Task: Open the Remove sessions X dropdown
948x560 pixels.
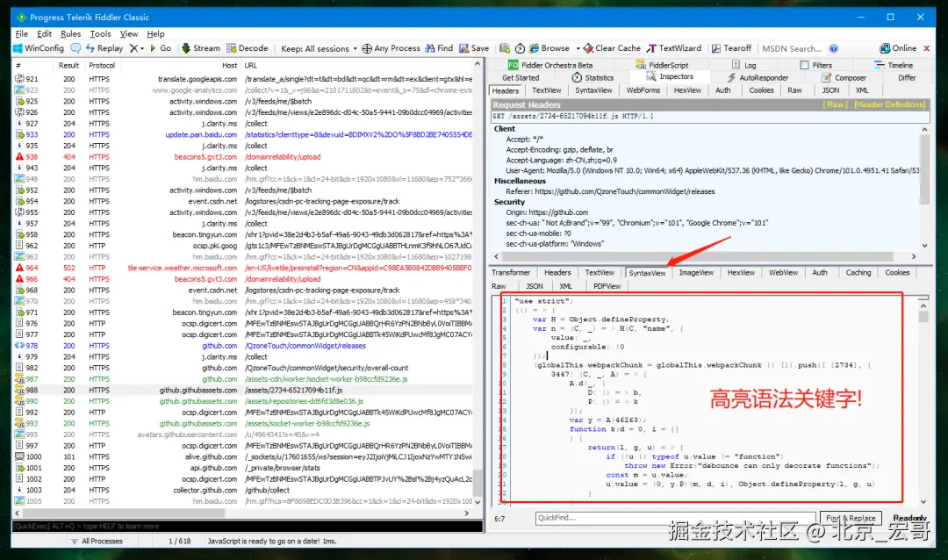Action: pyautogui.click(x=137, y=48)
